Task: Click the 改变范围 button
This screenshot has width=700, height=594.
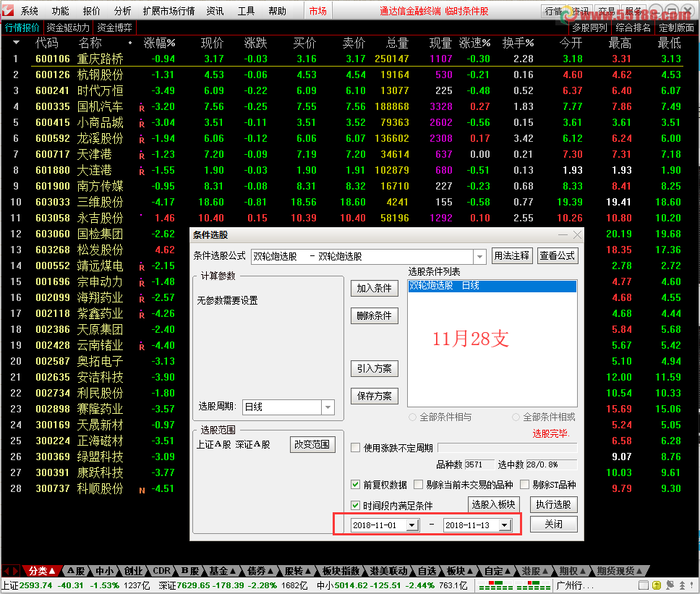Action: 312,444
